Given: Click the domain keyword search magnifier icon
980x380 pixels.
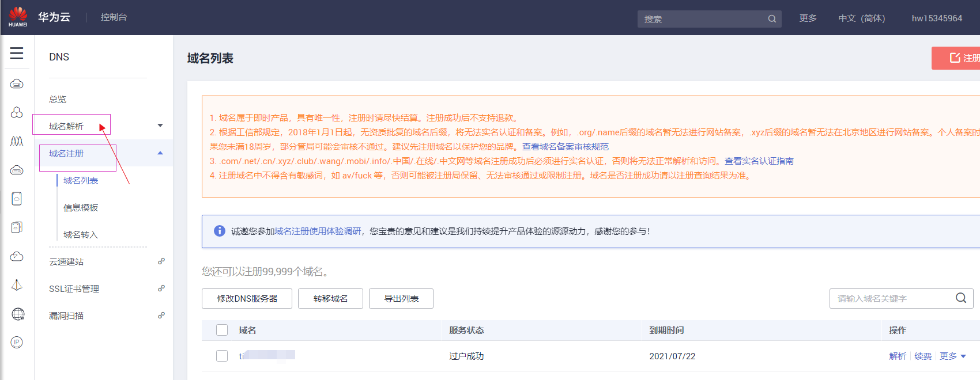Looking at the screenshot, I should coord(961,298).
